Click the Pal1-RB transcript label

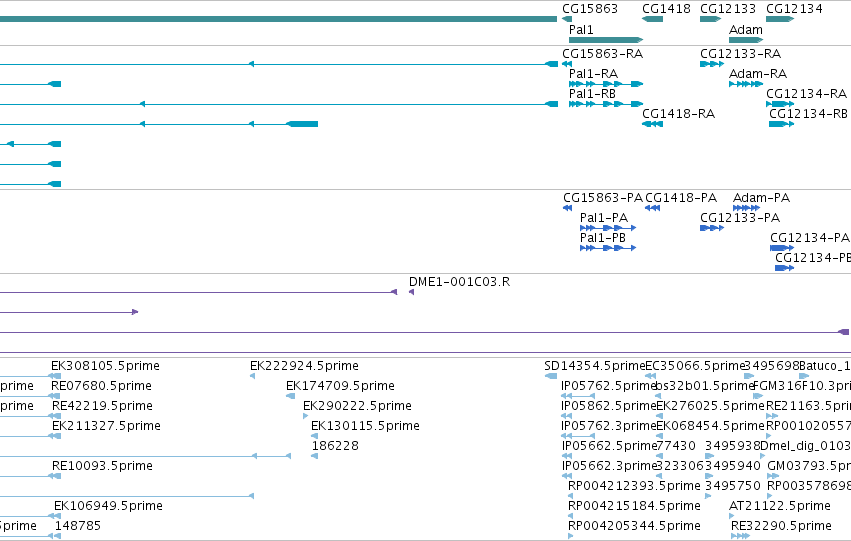pos(592,93)
